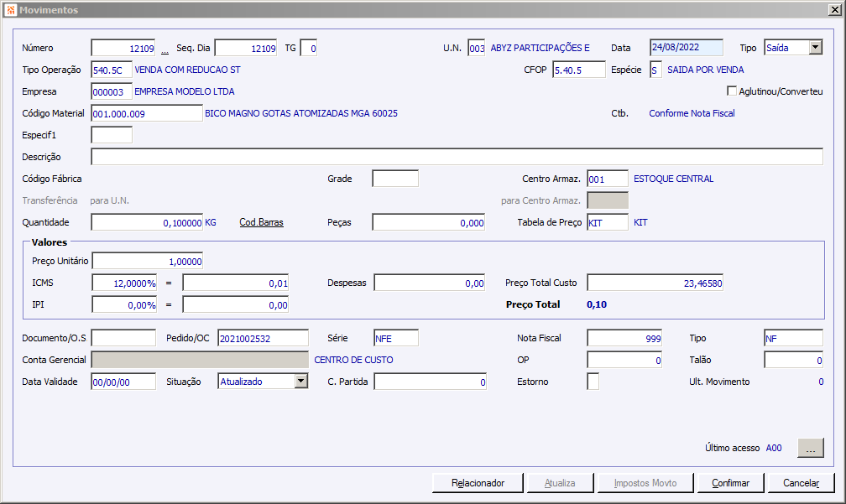Select the Tabela de Preço field
Image resolution: width=846 pixels, height=504 pixels.
click(x=608, y=222)
